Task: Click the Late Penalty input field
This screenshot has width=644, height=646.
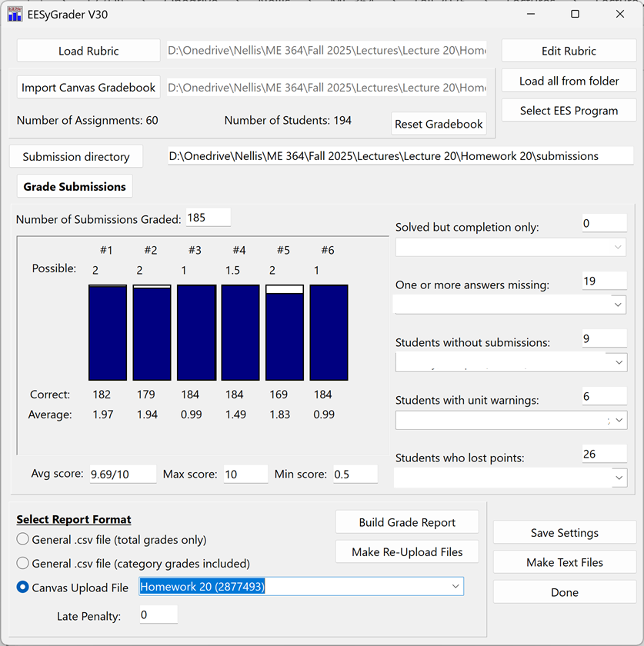Action: pos(158,615)
